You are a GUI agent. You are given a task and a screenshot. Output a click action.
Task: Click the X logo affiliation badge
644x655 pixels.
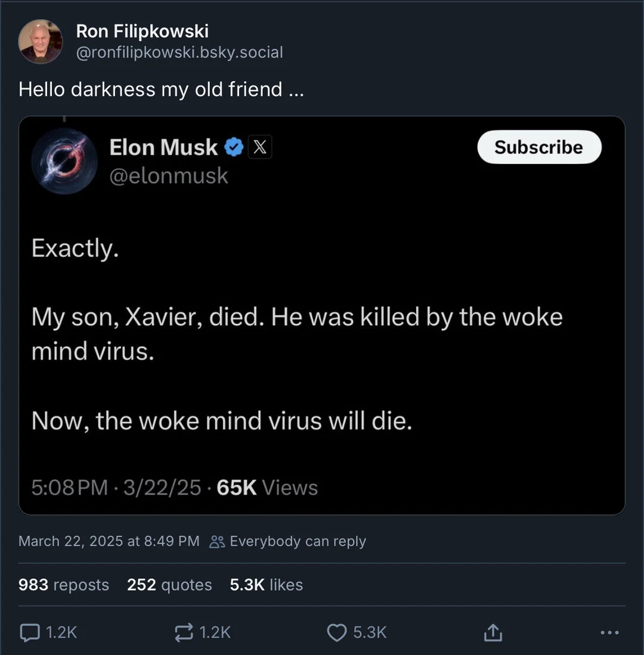(260, 147)
